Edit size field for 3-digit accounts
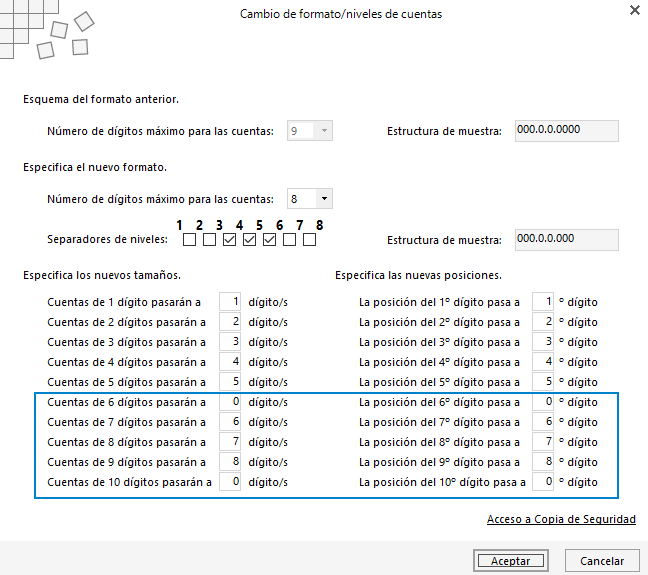 [230, 342]
